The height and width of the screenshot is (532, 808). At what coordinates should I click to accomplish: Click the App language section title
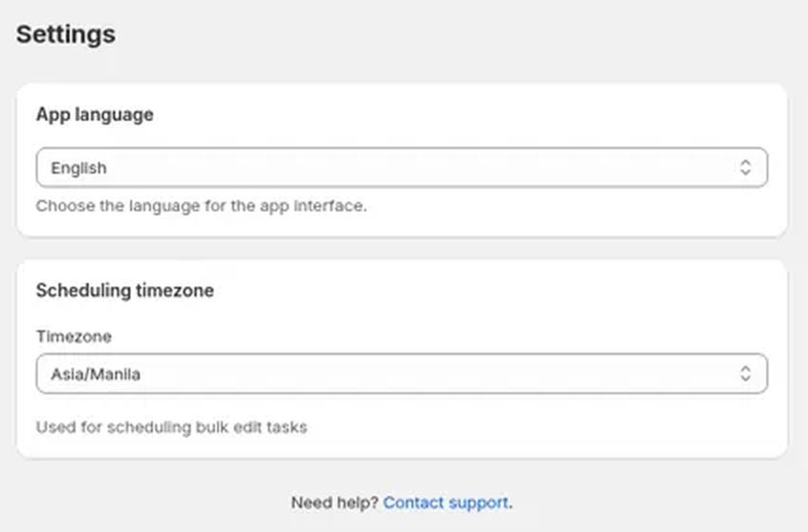[94, 114]
